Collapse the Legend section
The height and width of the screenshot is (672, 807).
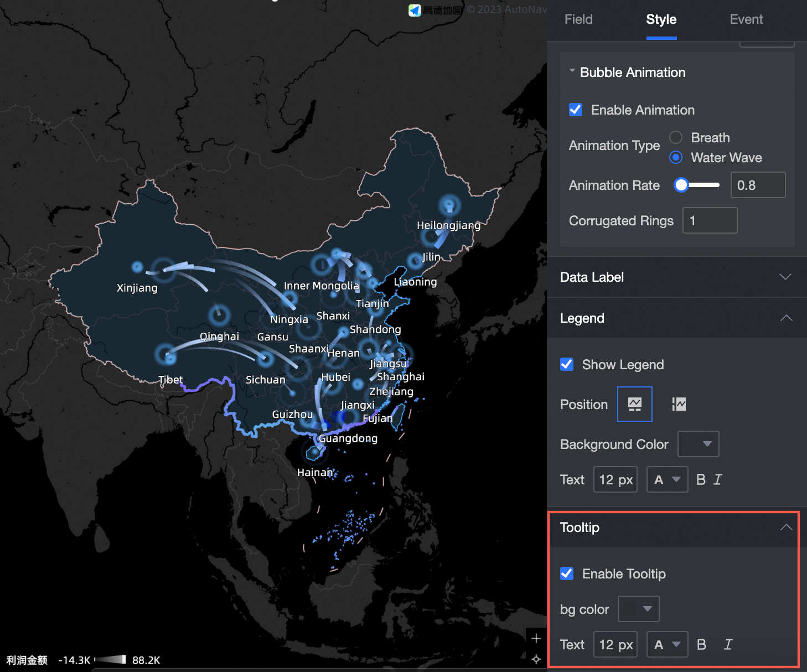click(x=785, y=318)
